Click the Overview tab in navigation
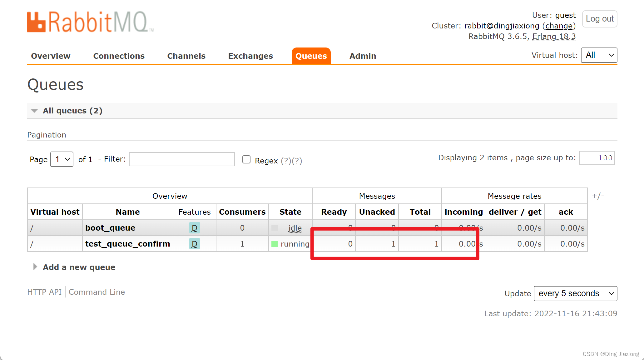644x360 pixels. pos(50,56)
